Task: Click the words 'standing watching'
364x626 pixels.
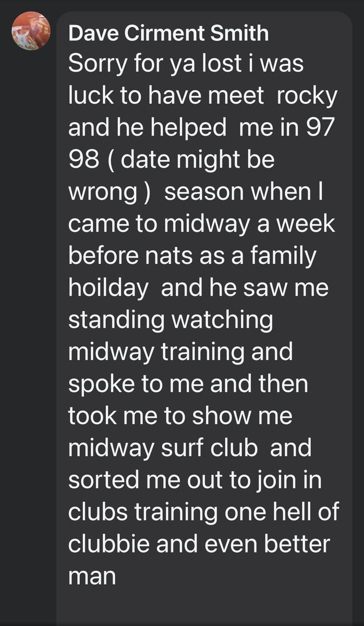Action: pos(171,321)
